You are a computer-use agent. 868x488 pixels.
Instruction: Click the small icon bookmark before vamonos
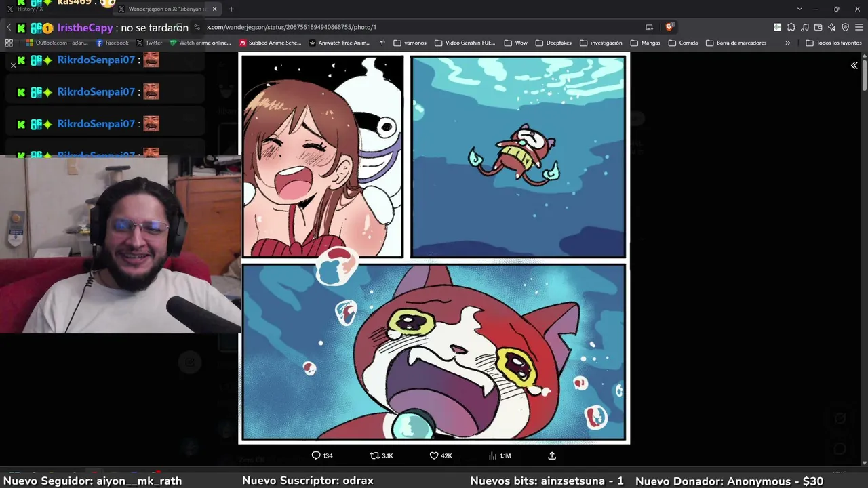[382, 43]
